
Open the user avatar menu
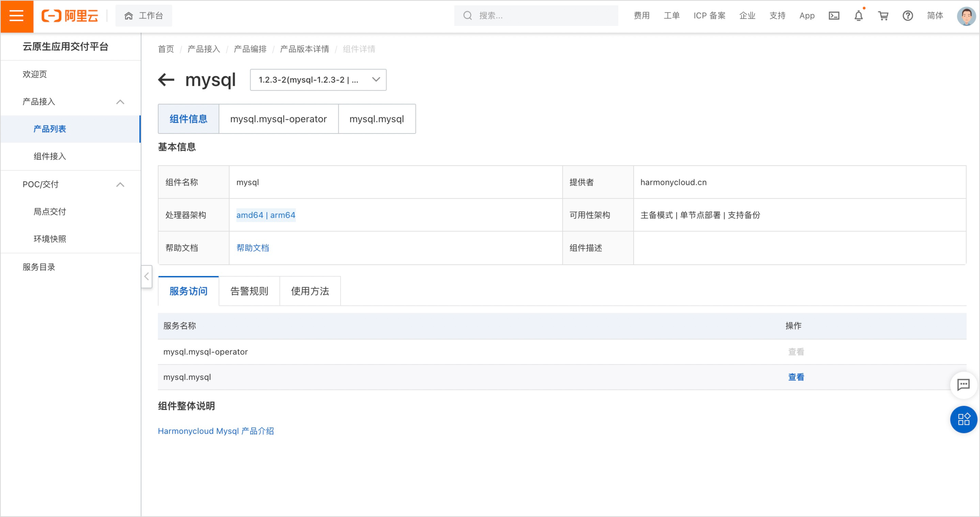point(966,16)
